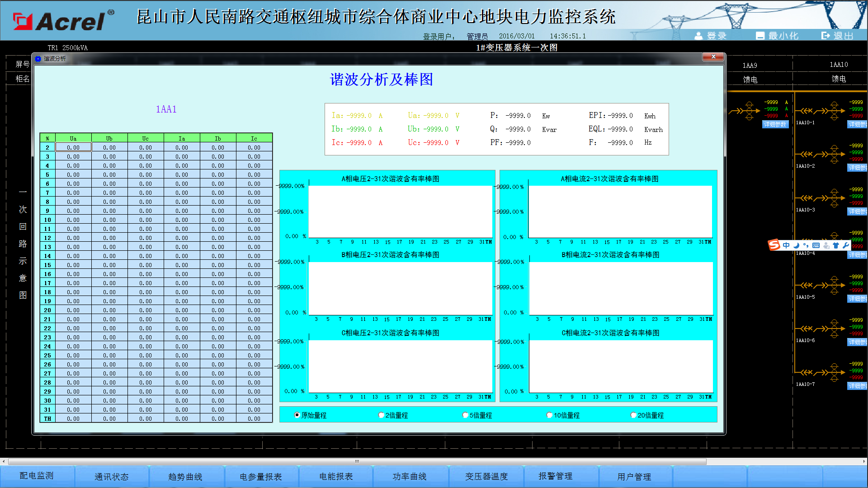Open 报警管理 in bottom navigation
Screen dimensions: 868x488
555,476
